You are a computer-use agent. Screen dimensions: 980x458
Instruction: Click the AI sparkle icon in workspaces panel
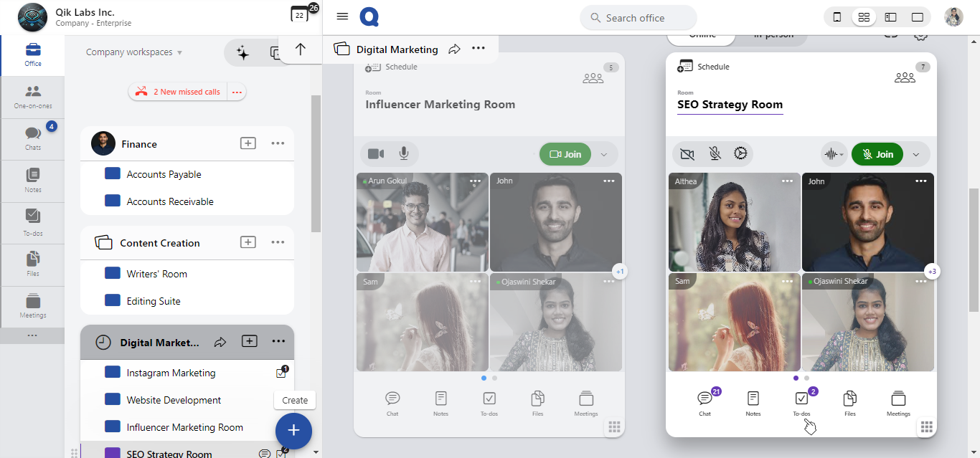point(242,53)
